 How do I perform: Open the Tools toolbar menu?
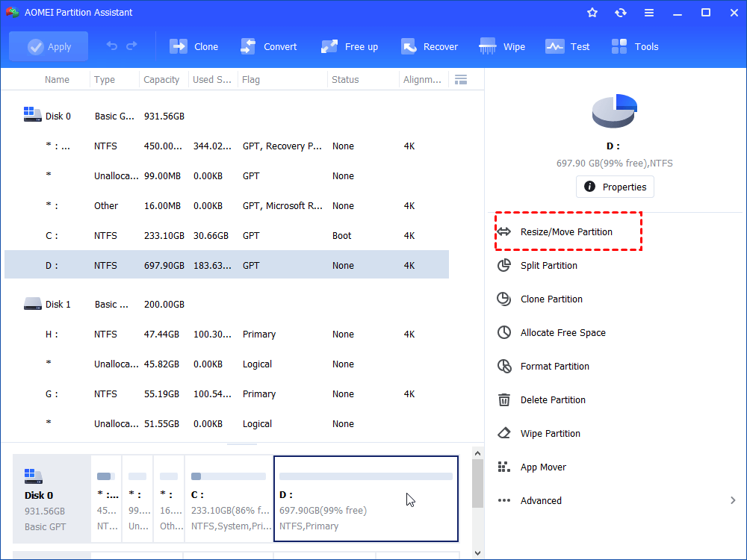tap(634, 46)
